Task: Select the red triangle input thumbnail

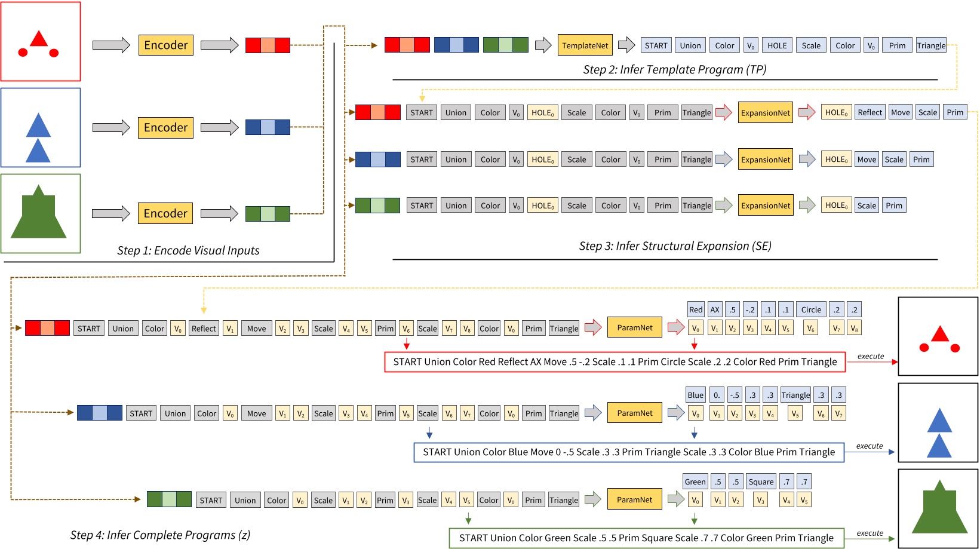Action: (41, 42)
